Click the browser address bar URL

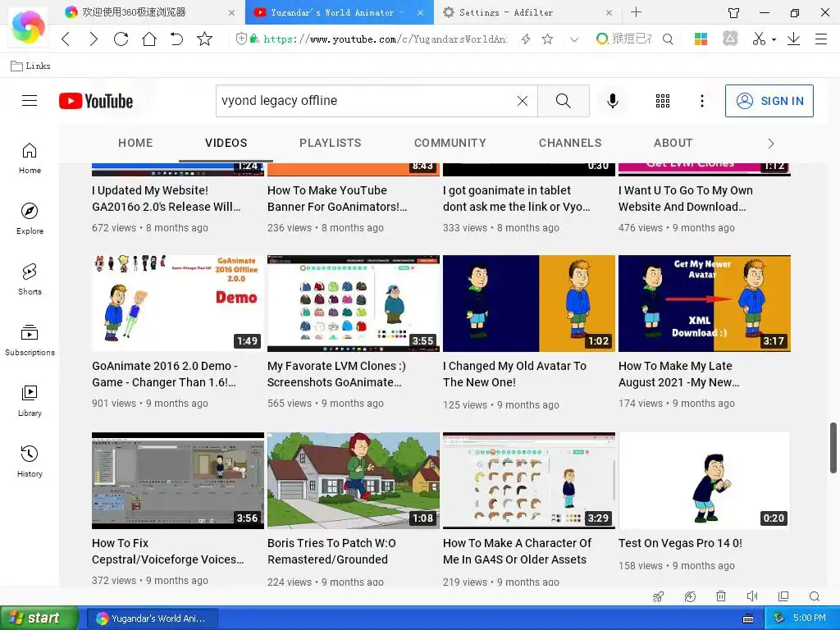coord(385,39)
